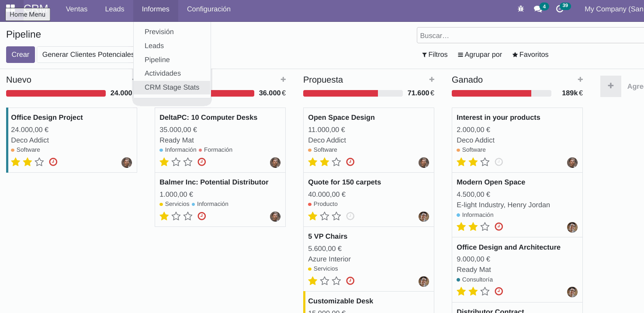Set third star on Interest in your products
This screenshot has width=644, height=313.
485,162
